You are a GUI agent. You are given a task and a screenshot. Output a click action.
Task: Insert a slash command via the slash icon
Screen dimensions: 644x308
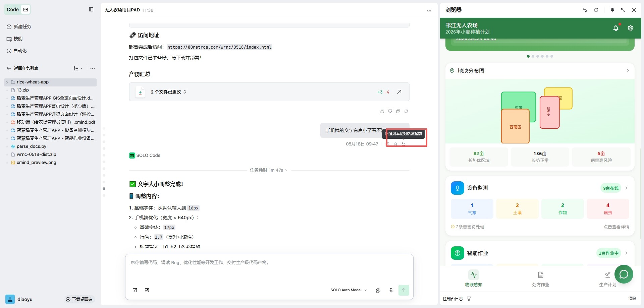(x=135, y=290)
